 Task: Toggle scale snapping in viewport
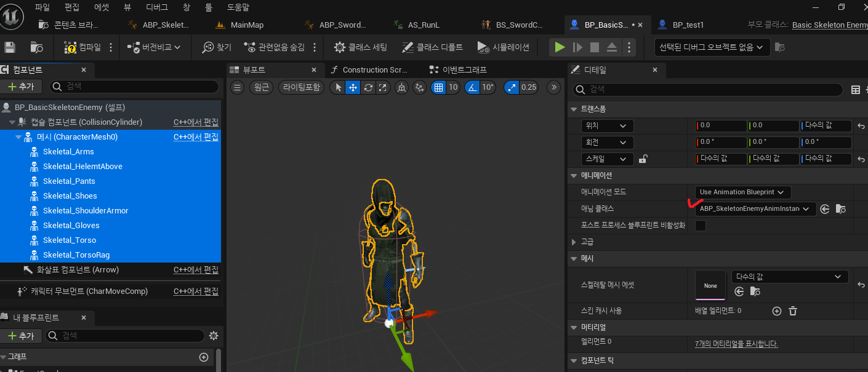point(512,87)
